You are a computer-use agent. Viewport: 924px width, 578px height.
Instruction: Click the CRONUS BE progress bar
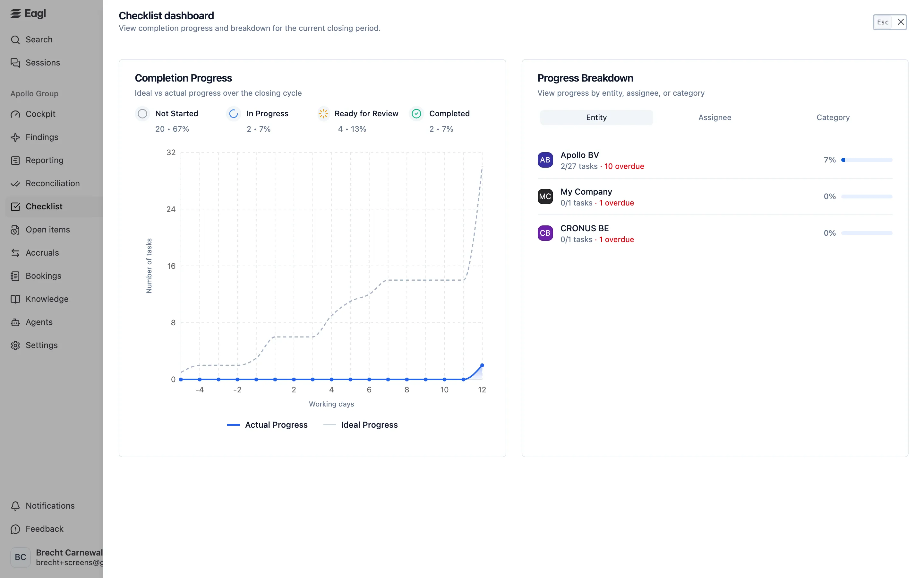pos(867,233)
